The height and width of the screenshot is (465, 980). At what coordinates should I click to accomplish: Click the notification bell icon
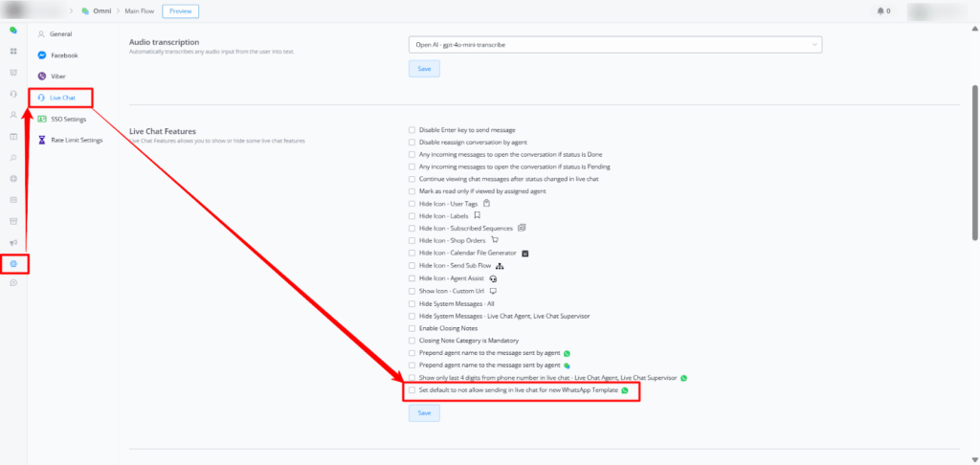click(x=880, y=11)
